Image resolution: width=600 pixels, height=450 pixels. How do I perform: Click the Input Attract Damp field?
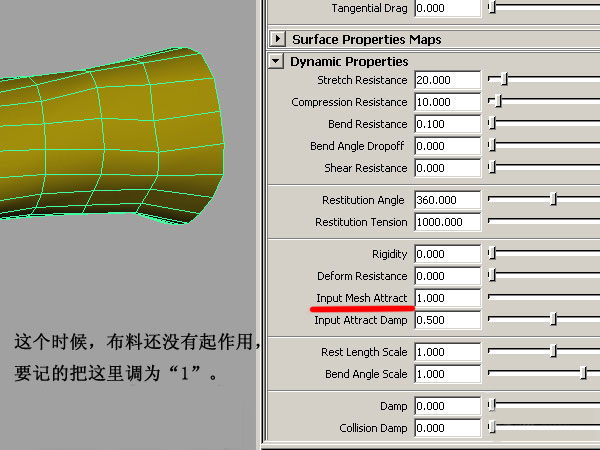click(447, 320)
